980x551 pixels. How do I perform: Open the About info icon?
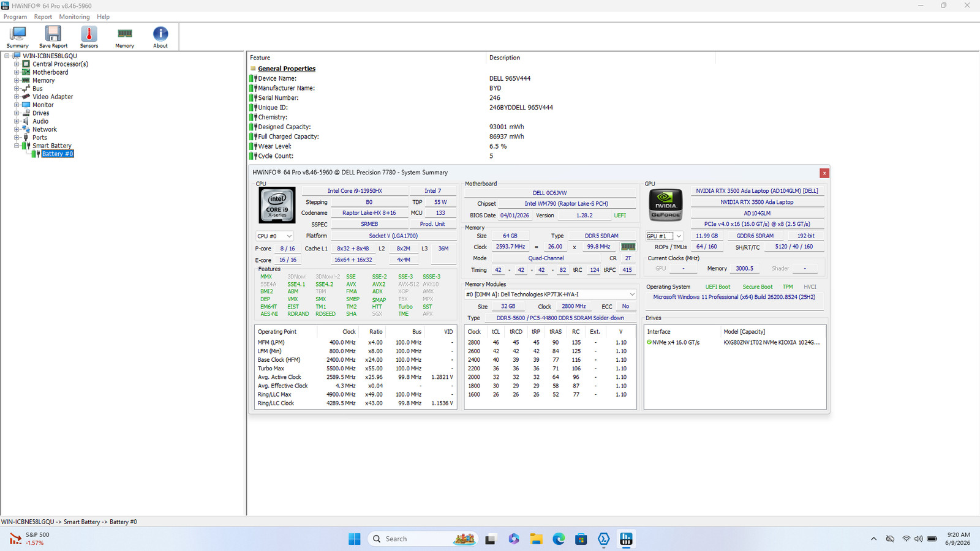[160, 37]
